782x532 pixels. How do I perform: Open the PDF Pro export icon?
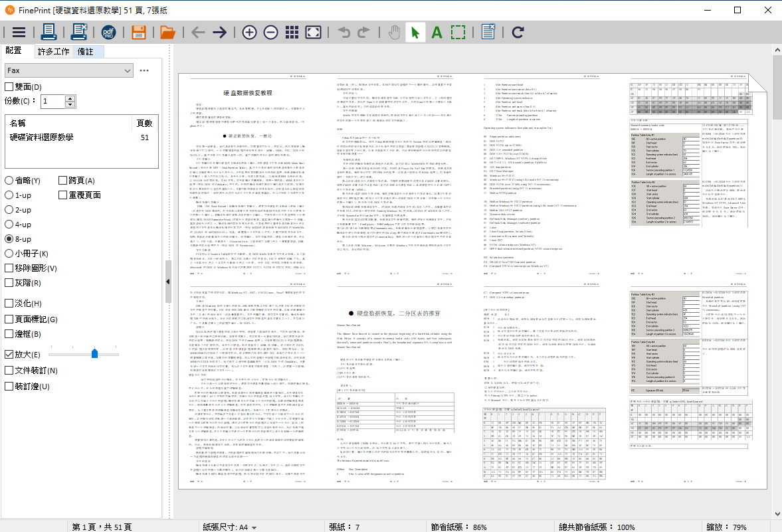click(108, 33)
